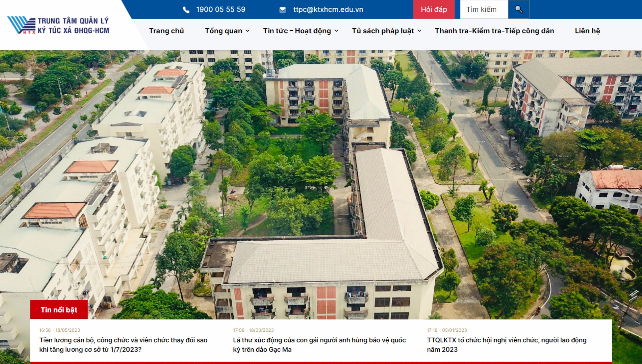This screenshot has width=642, height=364.
Task: Open Tin tức – Hoạt động menu
Action: (x=297, y=31)
